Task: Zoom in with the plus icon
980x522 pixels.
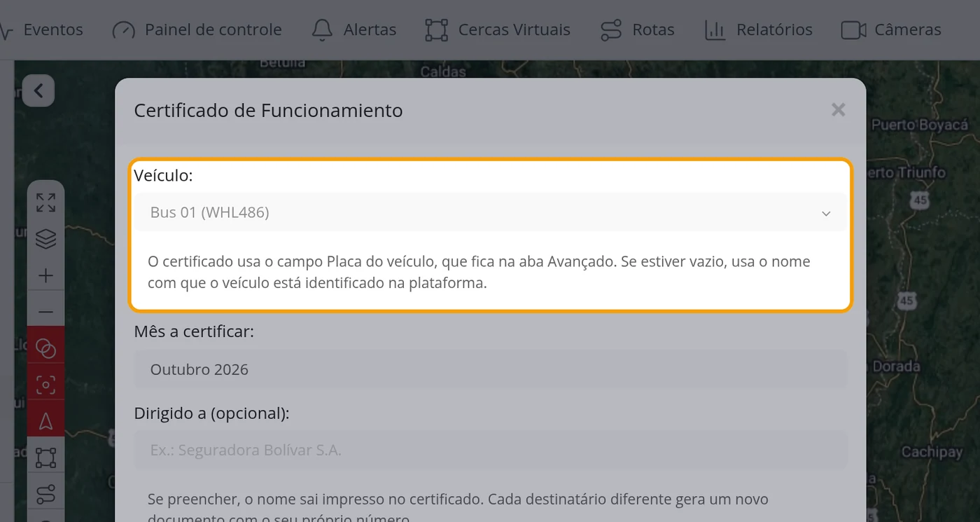Action: pyautogui.click(x=45, y=275)
